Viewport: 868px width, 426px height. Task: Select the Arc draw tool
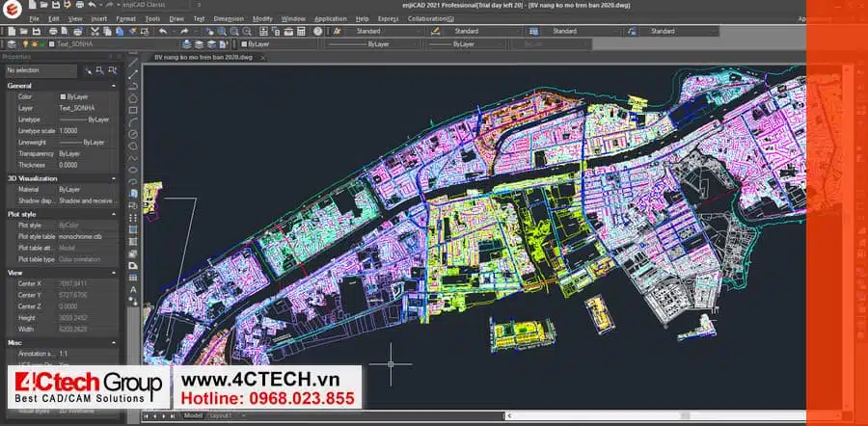click(x=133, y=121)
